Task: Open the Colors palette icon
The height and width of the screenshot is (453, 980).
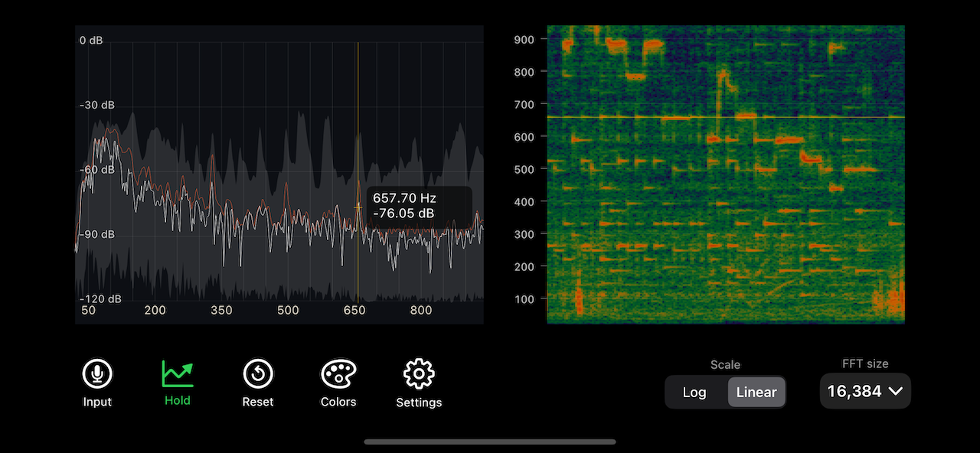Action: pyautogui.click(x=338, y=374)
